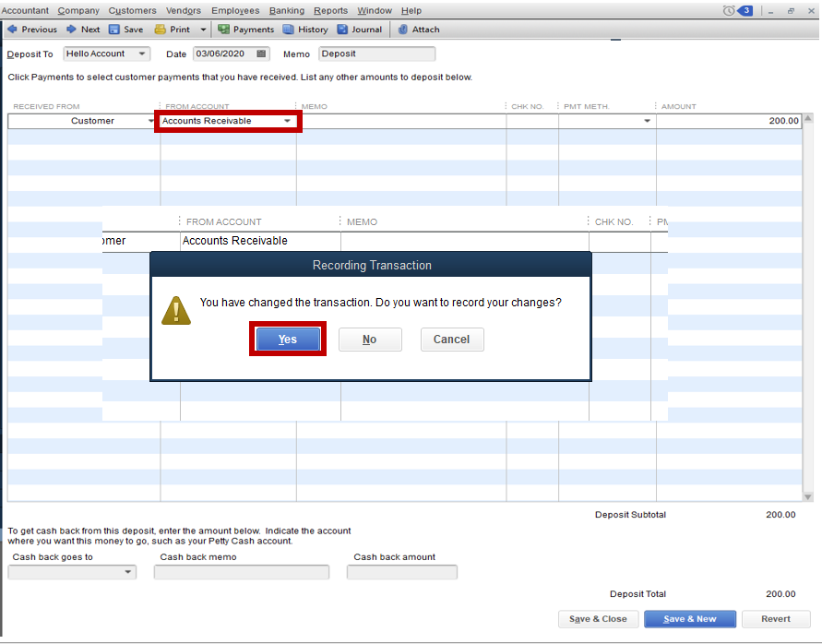Click Cancel in Recording Transaction dialog
Screen dimensions: 822x644
click(452, 340)
